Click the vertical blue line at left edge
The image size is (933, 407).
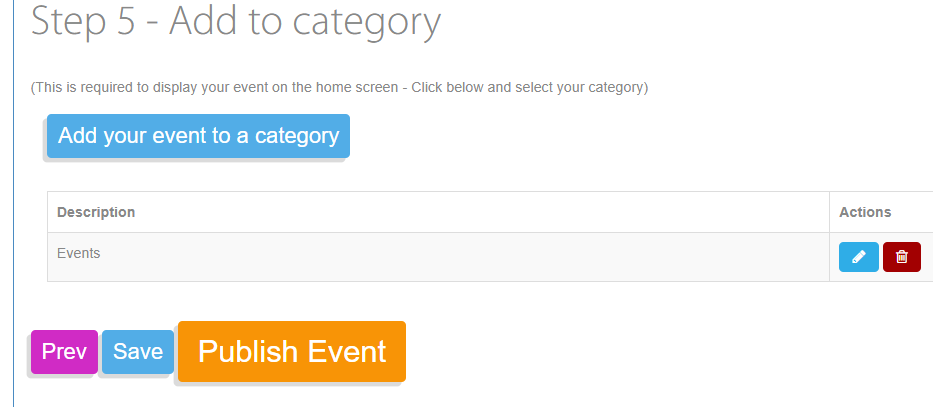click(x=13, y=204)
